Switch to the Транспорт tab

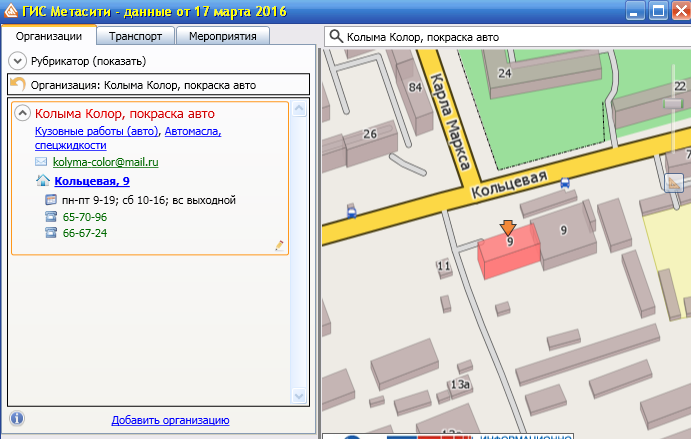(136, 36)
